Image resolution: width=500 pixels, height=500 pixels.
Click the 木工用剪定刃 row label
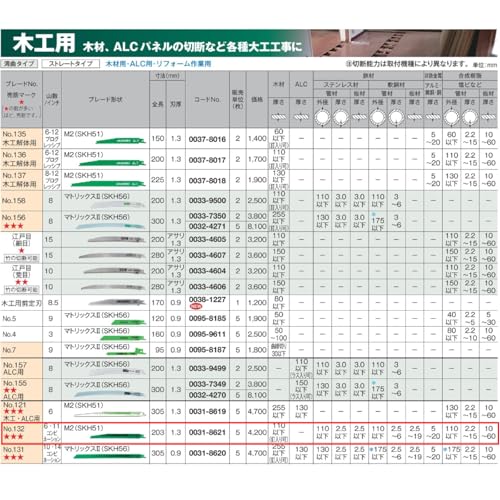(x=21, y=303)
